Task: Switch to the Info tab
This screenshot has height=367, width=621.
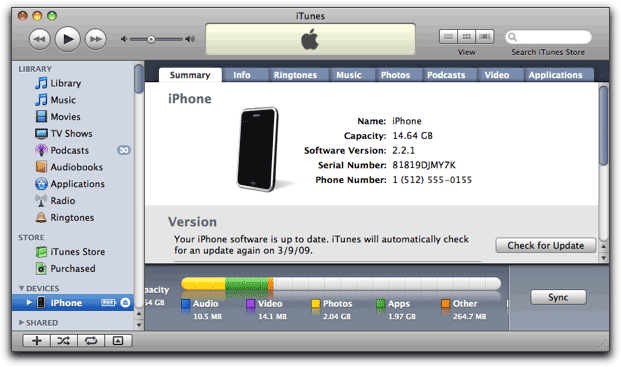Action: pos(242,75)
